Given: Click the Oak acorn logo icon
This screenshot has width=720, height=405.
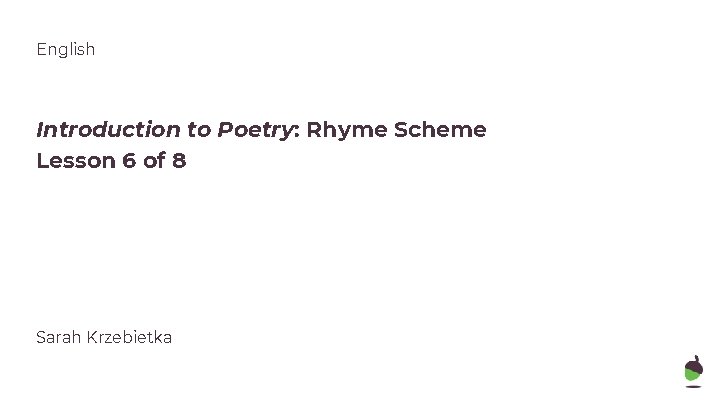Looking at the screenshot, I should pyautogui.click(x=693, y=369).
